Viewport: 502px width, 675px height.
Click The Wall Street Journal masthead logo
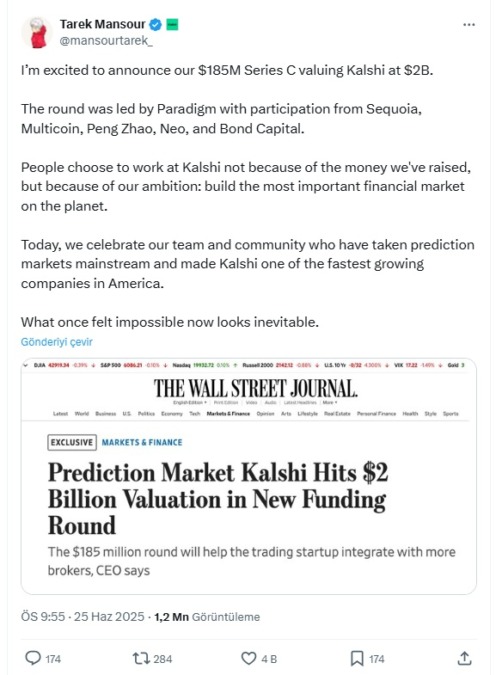256,388
